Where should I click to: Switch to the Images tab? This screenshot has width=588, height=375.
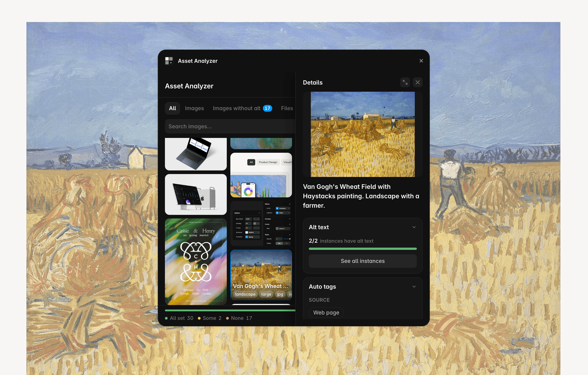[194, 108]
